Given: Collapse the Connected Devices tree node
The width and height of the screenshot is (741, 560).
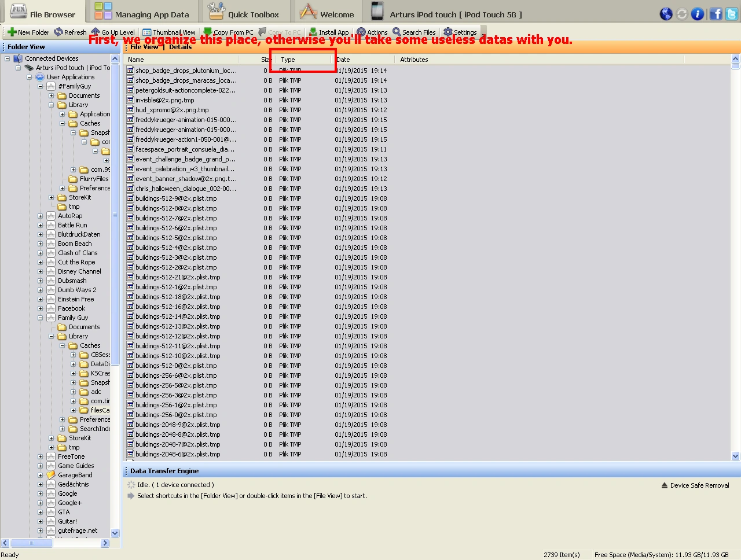Looking at the screenshot, I should point(8,58).
